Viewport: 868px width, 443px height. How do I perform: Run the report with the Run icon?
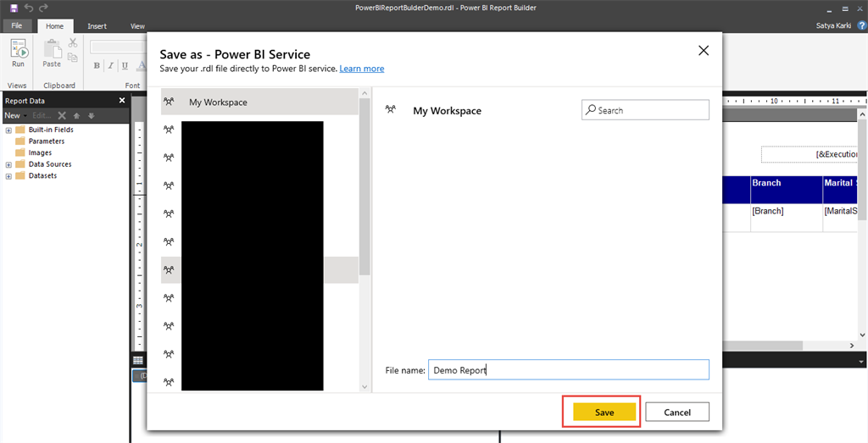click(19, 49)
